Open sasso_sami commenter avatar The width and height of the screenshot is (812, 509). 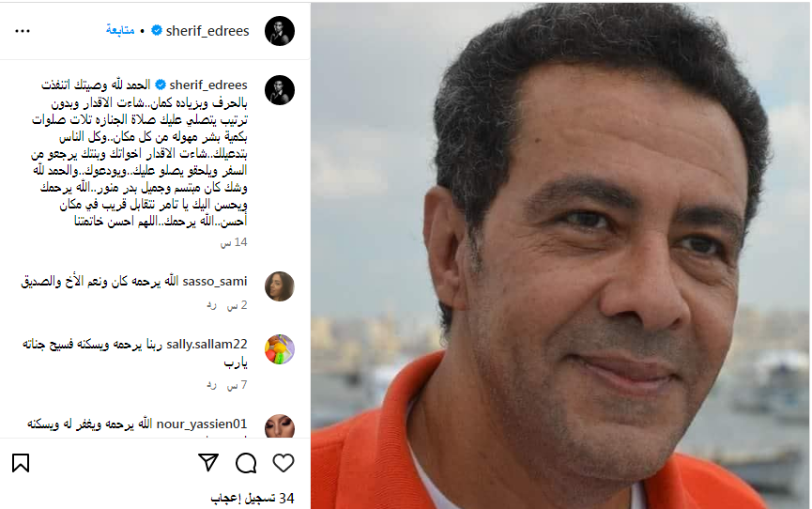coord(280,286)
